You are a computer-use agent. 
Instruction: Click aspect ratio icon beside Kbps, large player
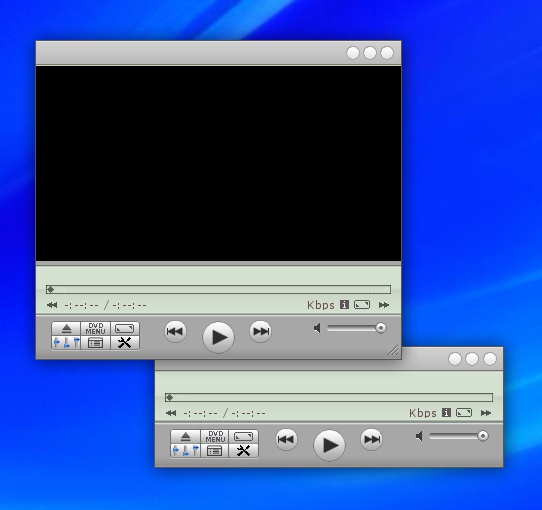click(362, 305)
